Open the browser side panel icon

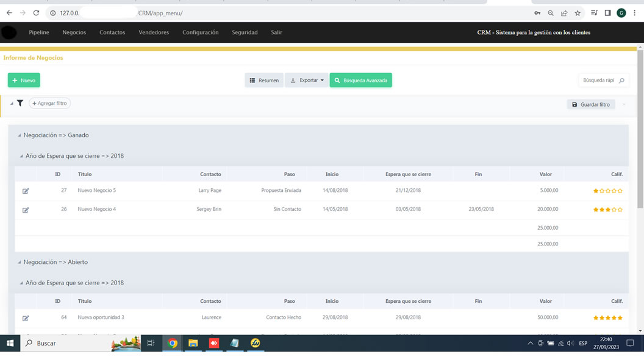[607, 13]
